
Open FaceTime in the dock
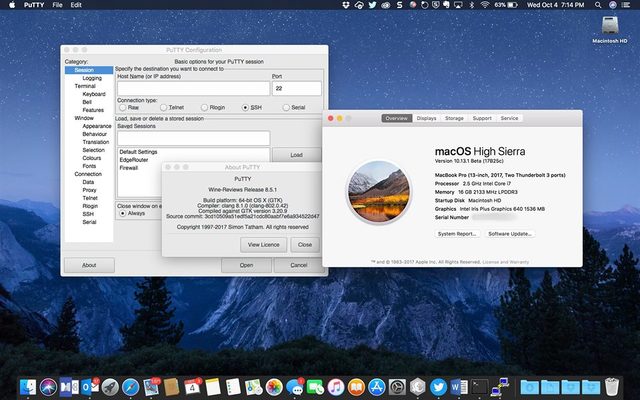(315, 387)
